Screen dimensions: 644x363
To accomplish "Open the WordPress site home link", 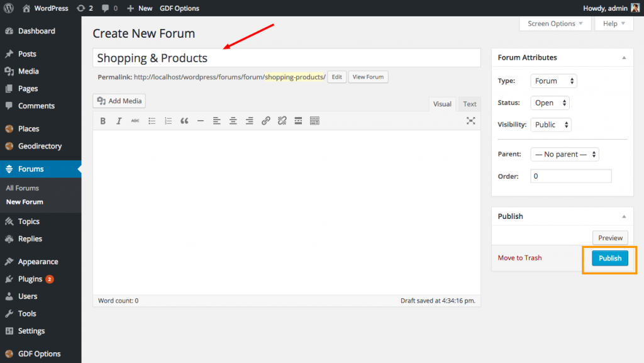I will click(x=45, y=8).
